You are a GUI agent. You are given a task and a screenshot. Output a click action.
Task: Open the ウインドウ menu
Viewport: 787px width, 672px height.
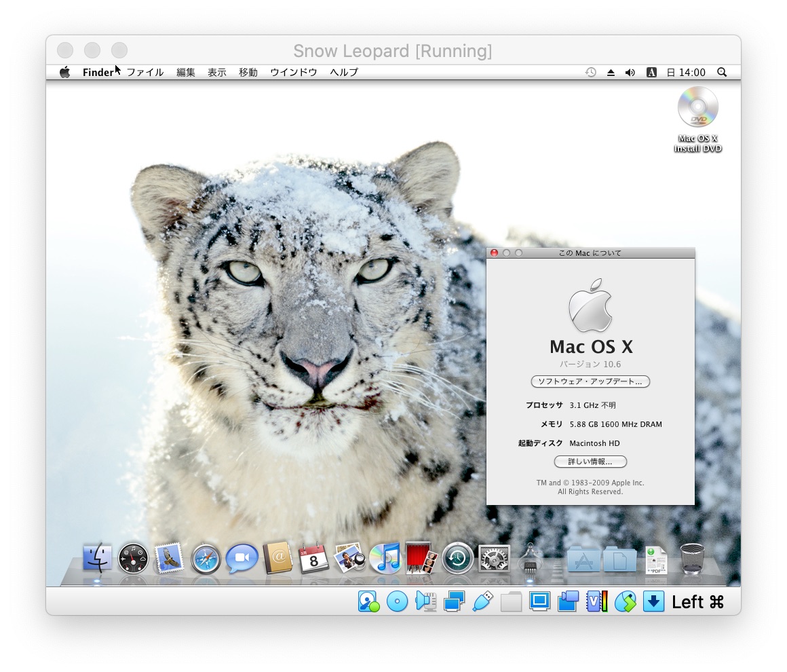tap(294, 73)
